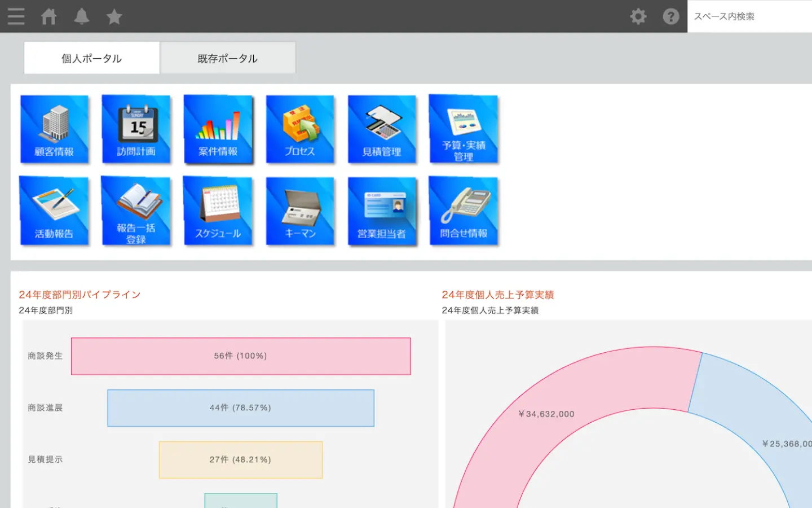Open the 訪問計画 calendar tile

[136, 129]
